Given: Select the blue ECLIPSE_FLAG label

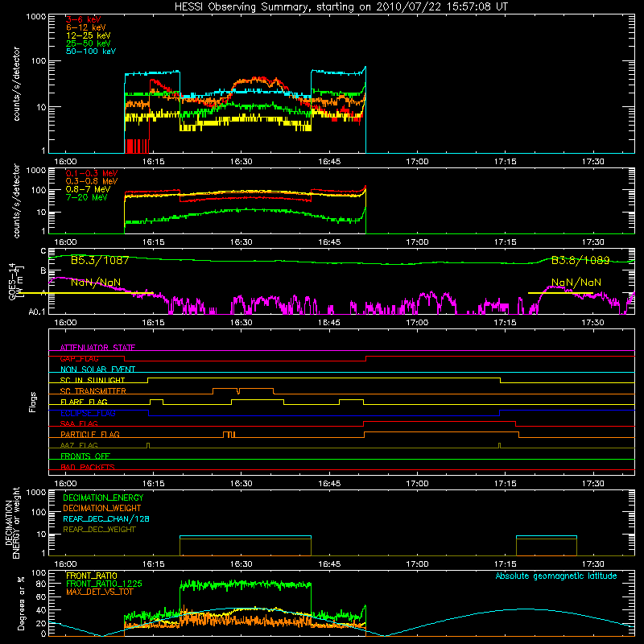Looking at the screenshot, I should [88, 413].
